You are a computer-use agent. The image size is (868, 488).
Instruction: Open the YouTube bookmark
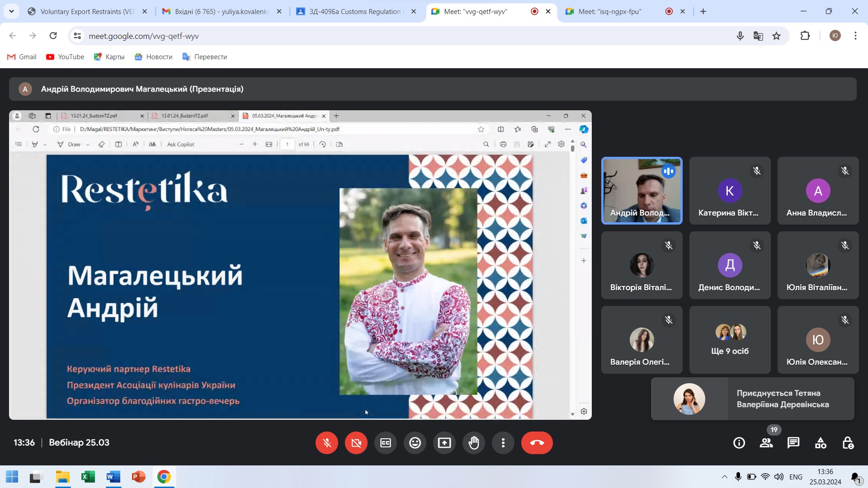pyautogui.click(x=65, y=57)
